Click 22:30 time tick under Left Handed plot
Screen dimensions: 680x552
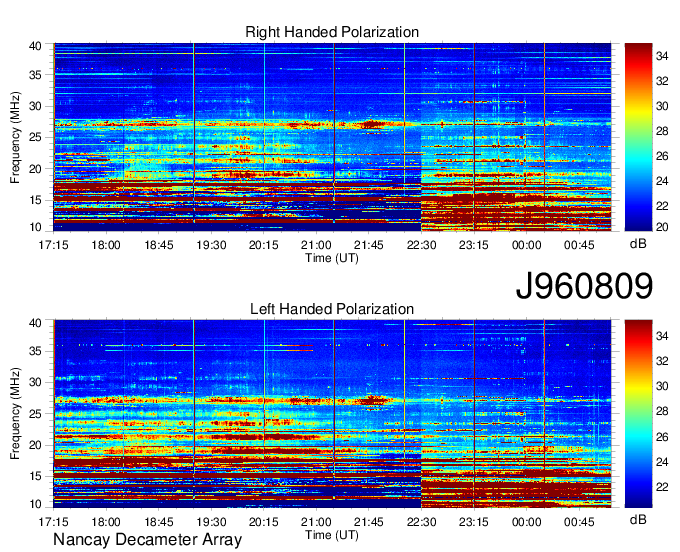[x=422, y=522]
